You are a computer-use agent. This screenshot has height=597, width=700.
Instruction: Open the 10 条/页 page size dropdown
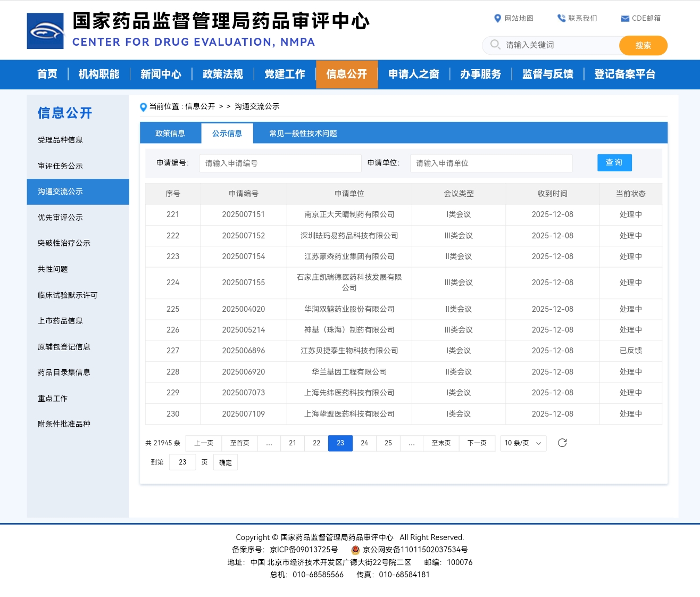click(x=523, y=443)
